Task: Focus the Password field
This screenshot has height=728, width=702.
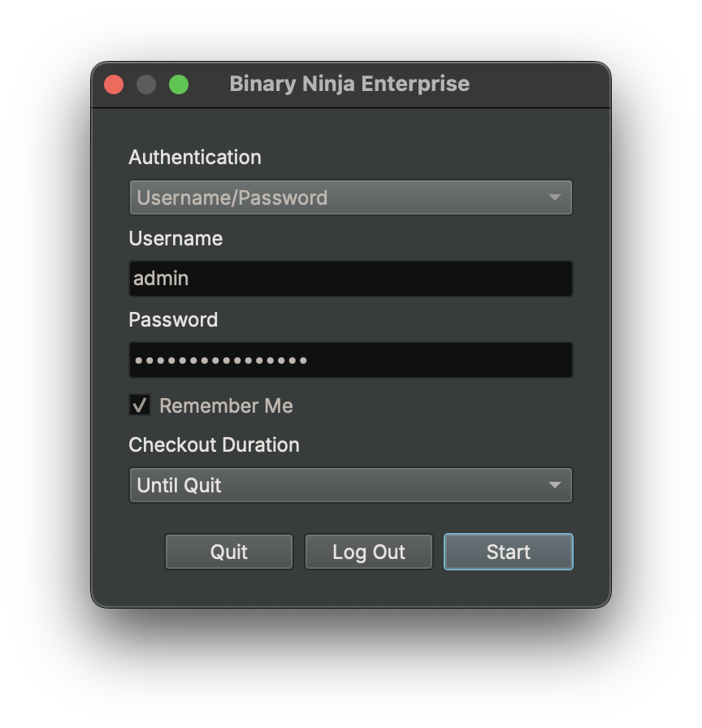Action: (349, 360)
